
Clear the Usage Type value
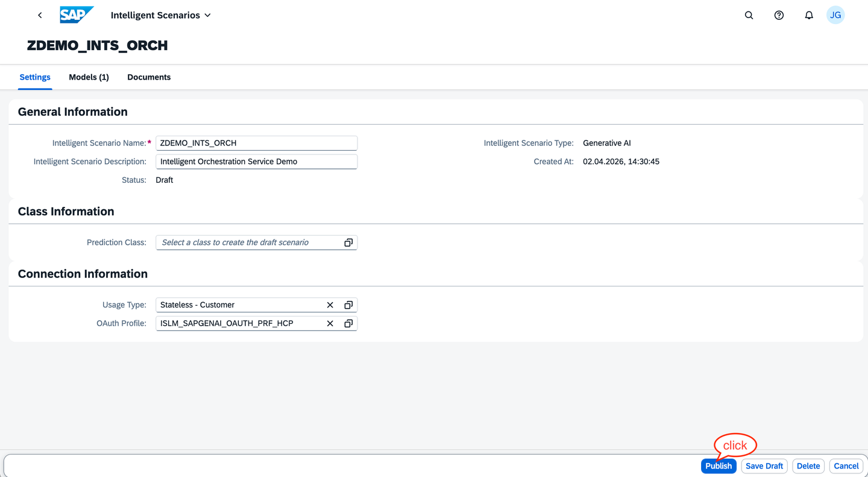[330, 305]
